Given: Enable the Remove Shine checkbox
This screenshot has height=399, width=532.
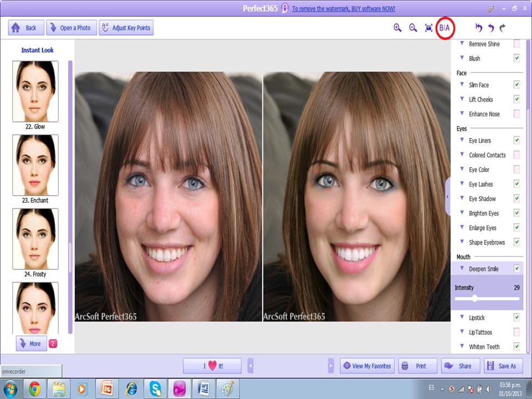Looking at the screenshot, I should 516,44.
